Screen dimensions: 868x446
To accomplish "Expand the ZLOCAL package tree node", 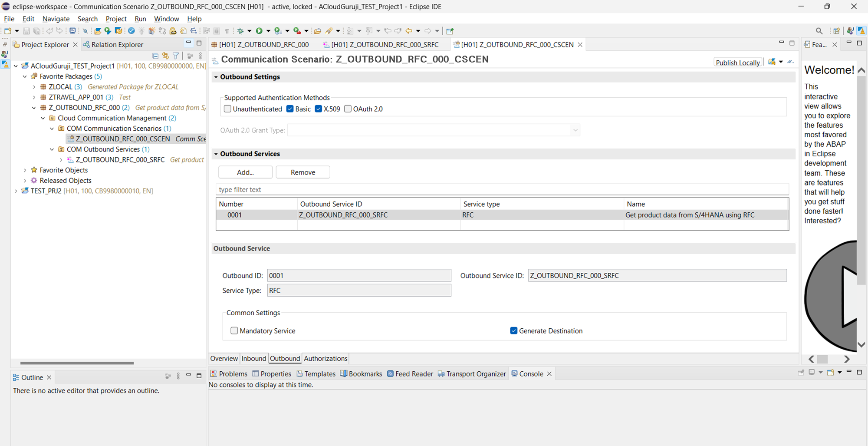I will coord(34,87).
